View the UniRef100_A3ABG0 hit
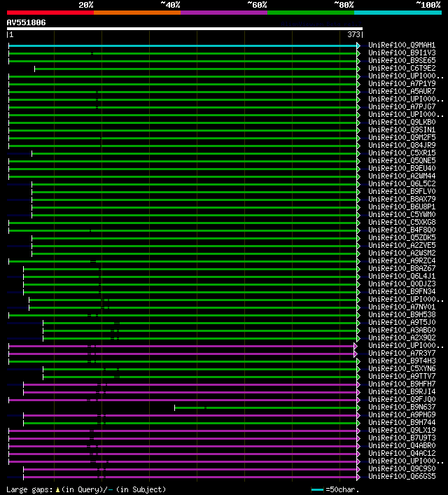Screen dimensions: 448x495 [x=402, y=330]
